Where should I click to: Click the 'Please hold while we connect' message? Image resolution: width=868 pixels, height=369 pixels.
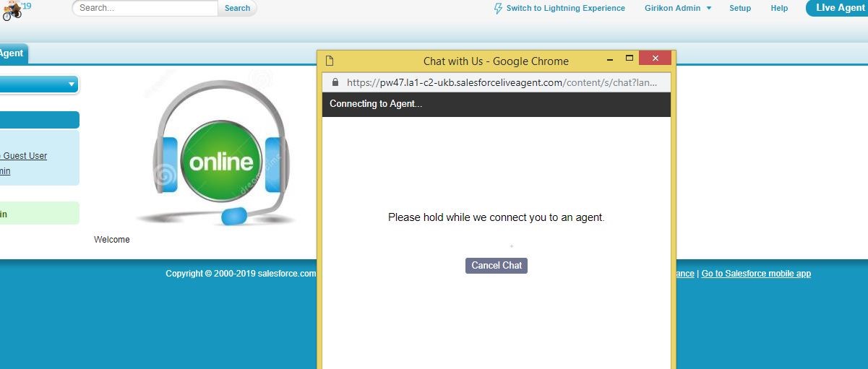[x=497, y=217]
